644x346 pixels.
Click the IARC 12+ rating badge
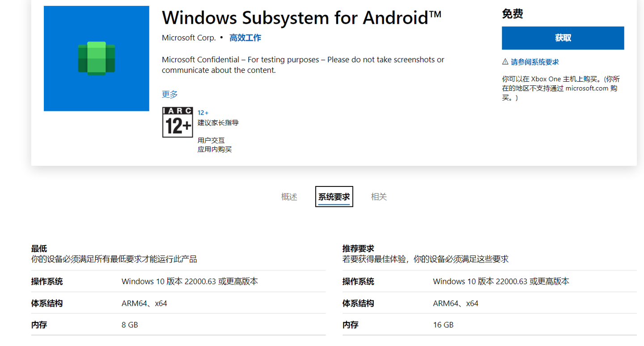click(x=178, y=122)
